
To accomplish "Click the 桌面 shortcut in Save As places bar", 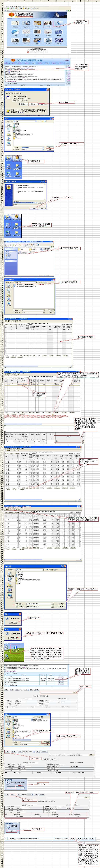I will 10,580.
